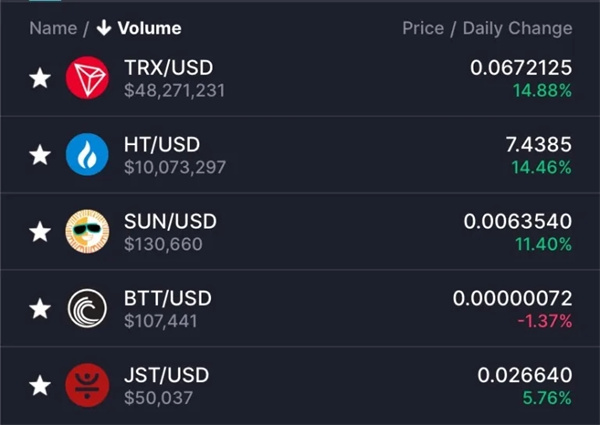Toggle the SUN/USD favorite star
600x425 pixels.
tap(40, 232)
